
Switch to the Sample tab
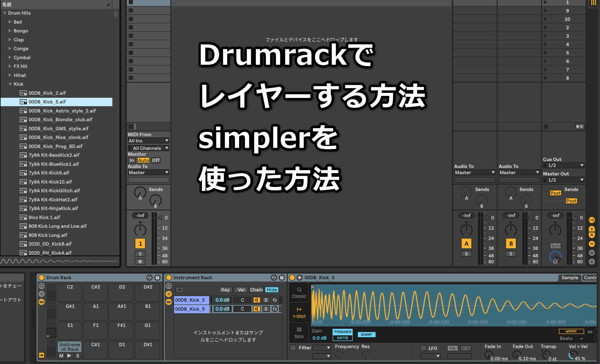569,277
